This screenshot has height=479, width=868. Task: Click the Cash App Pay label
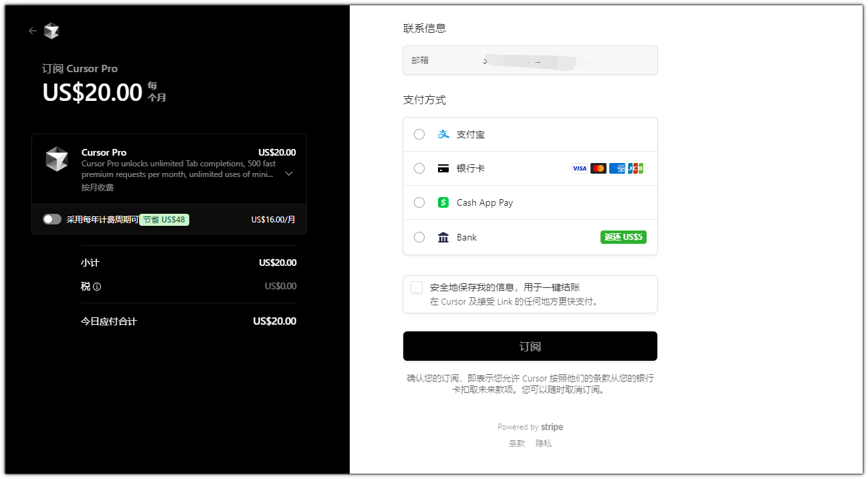[485, 202]
